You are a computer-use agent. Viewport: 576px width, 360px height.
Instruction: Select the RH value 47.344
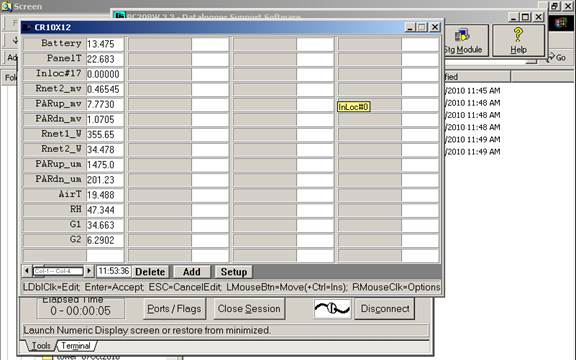tap(105, 210)
